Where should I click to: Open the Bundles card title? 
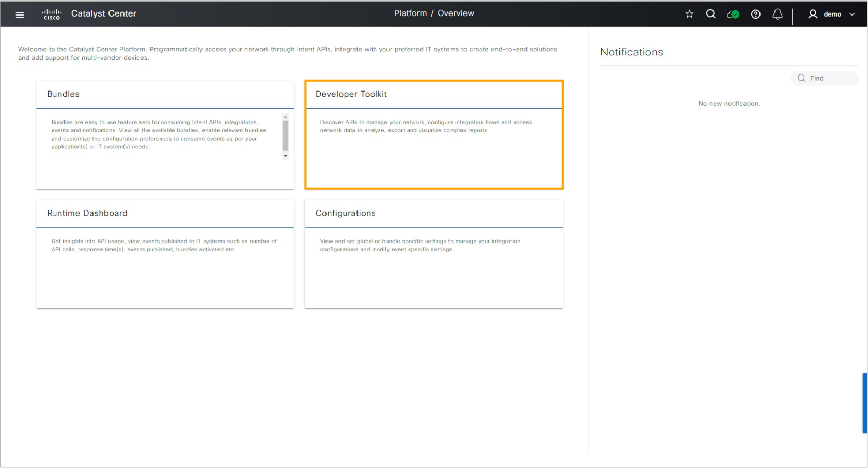pos(64,94)
